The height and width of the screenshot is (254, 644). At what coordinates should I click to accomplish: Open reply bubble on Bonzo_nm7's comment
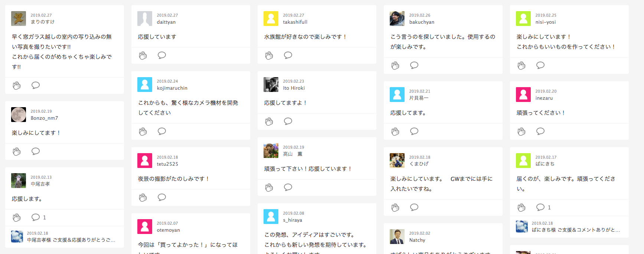(36, 151)
